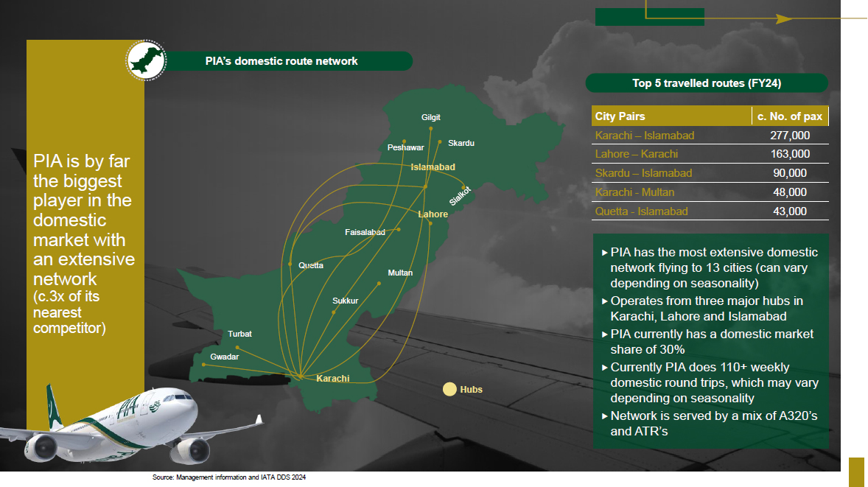Click the Quetta city label on map
This screenshot has height=487, width=868.
click(x=310, y=265)
